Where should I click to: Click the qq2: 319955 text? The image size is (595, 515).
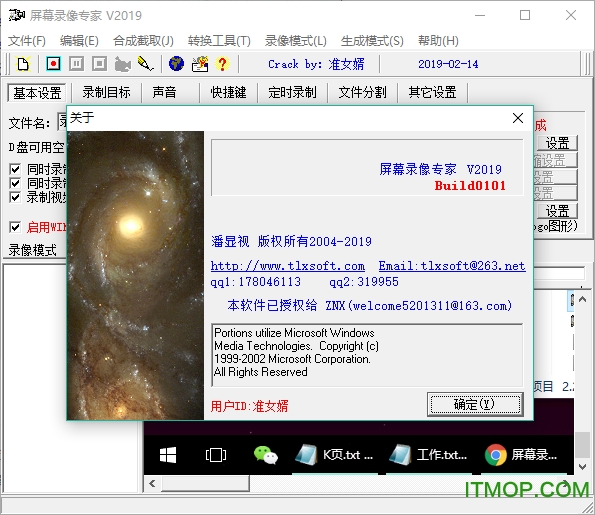(x=364, y=282)
